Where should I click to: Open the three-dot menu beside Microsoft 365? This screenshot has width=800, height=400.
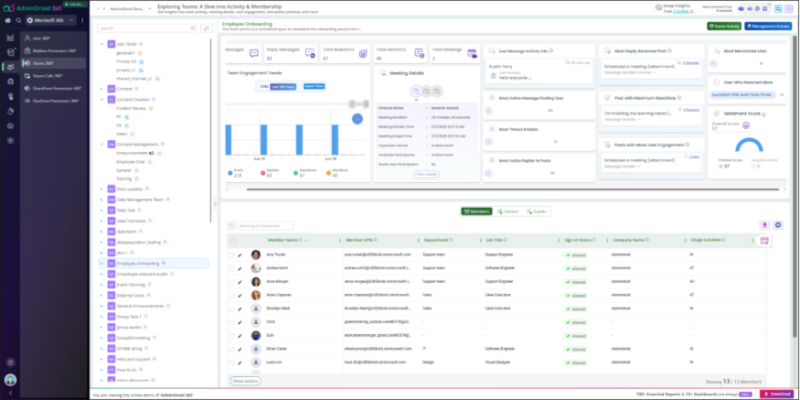[82, 20]
